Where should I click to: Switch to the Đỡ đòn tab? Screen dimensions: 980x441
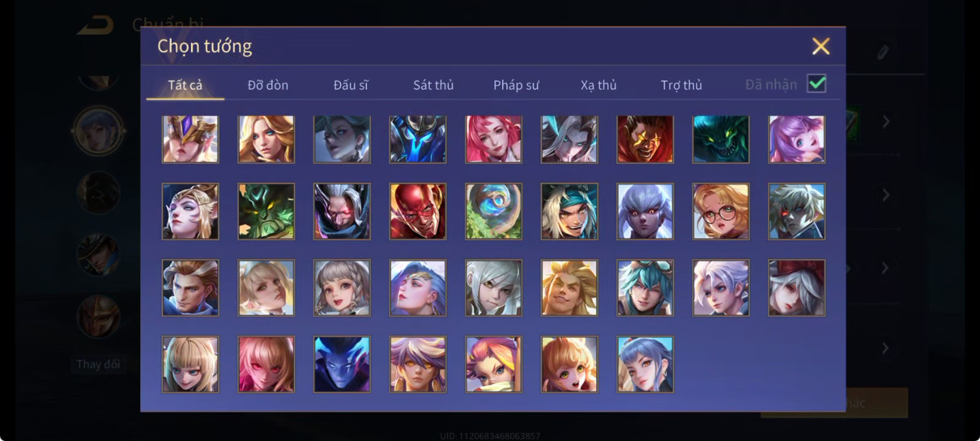tap(268, 85)
